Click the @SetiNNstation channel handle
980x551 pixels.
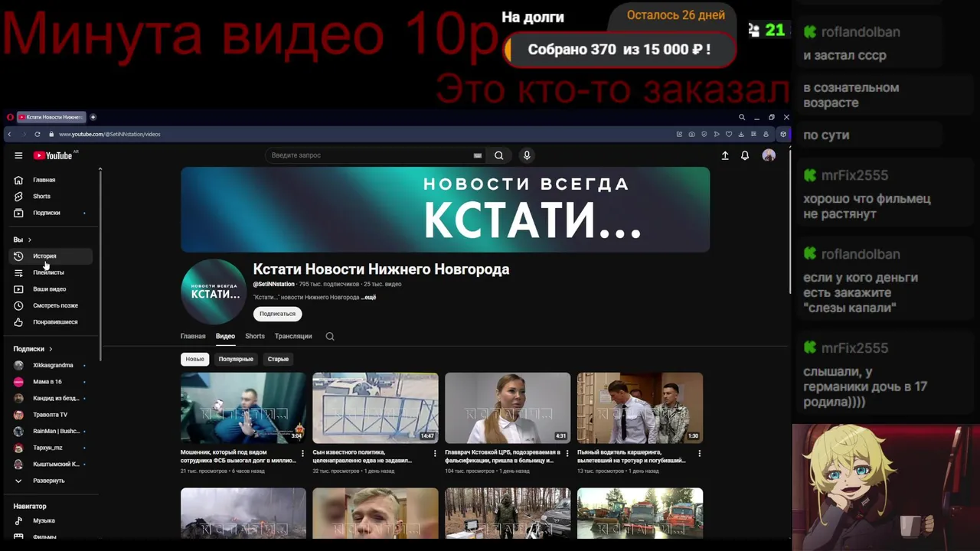click(x=274, y=284)
